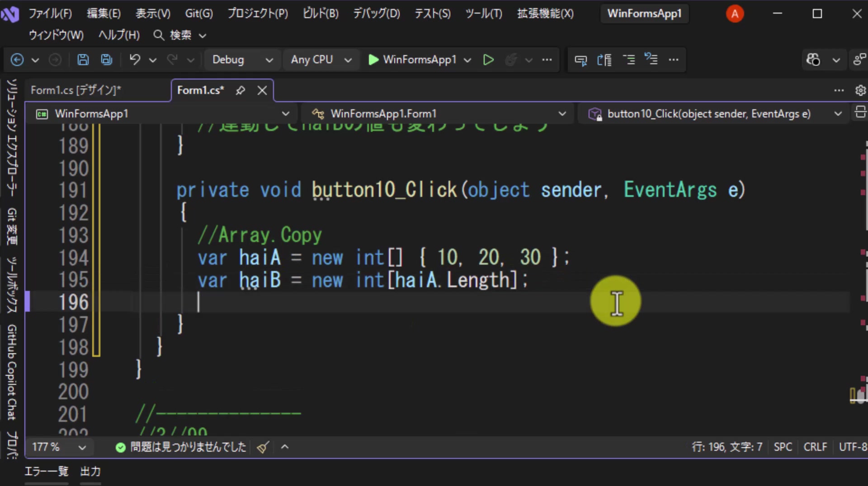Open the ツールボックス side tab
The image size is (868, 486).
12,285
